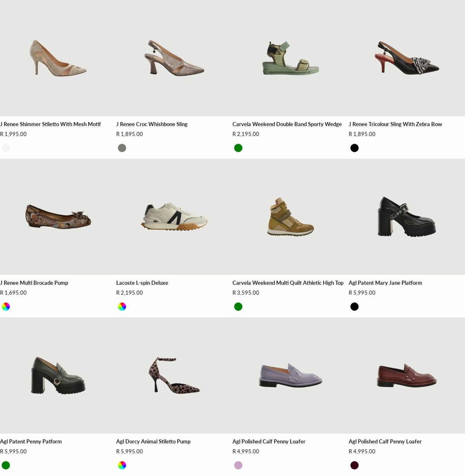Select green swatch under Double Band Sporty Wedge
Screen dimensions: 465x476
pyautogui.click(x=238, y=148)
